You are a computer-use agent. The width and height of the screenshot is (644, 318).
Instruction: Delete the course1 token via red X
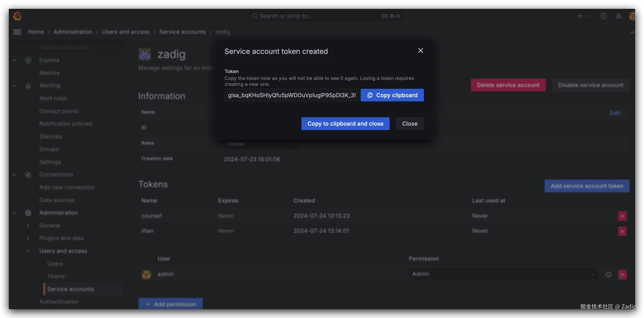coord(622,216)
